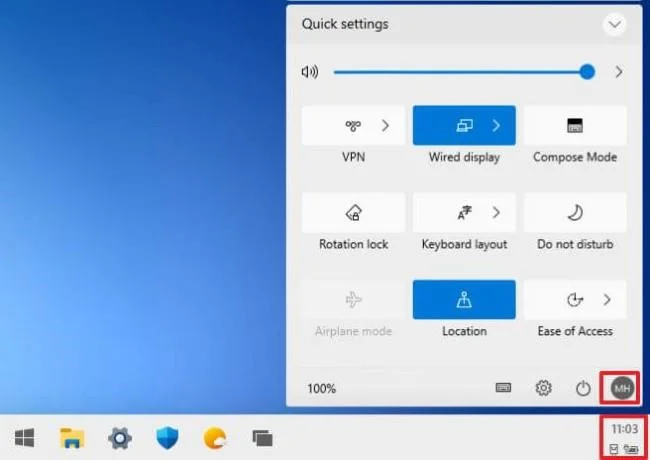Click the Location label text
Image resolution: width=650 pixels, height=460 pixels.
pyautogui.click(x=464, y=331)
